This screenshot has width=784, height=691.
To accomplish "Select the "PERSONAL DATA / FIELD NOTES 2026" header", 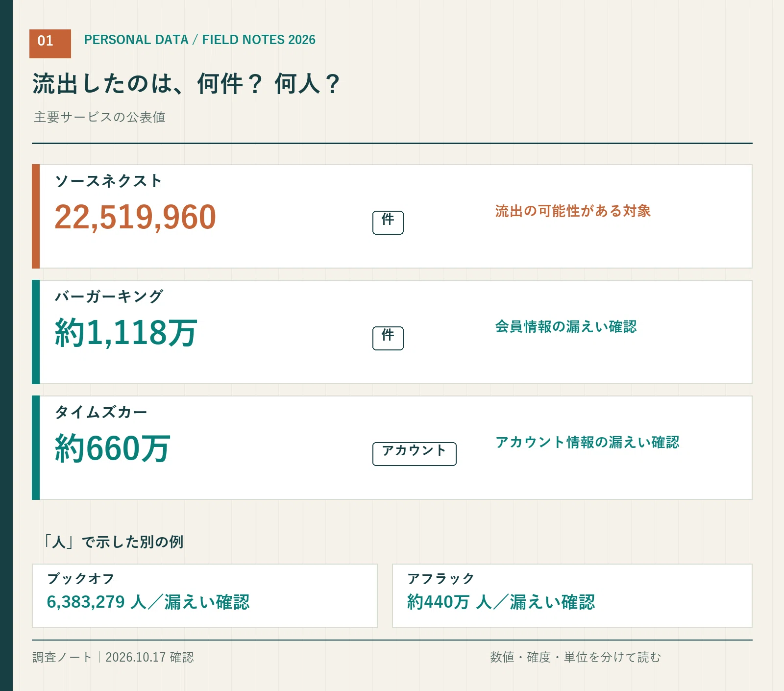I will (199, 40).
